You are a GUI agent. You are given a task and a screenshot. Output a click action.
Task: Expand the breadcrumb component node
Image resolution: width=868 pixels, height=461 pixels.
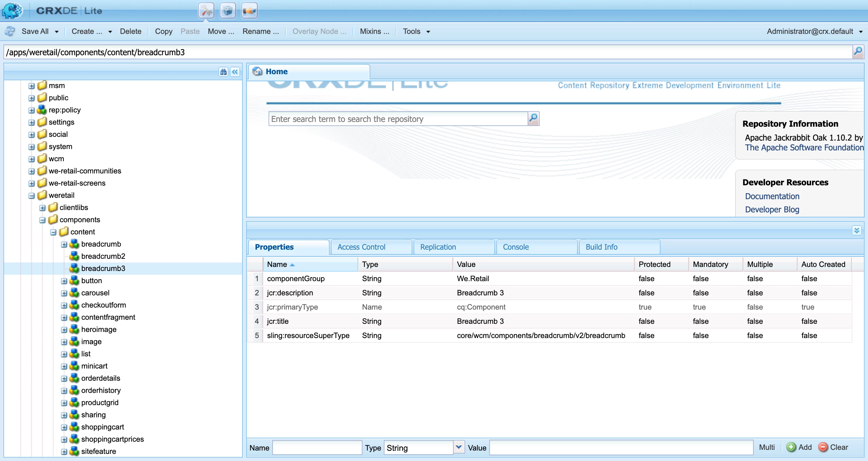click(64, 245)
